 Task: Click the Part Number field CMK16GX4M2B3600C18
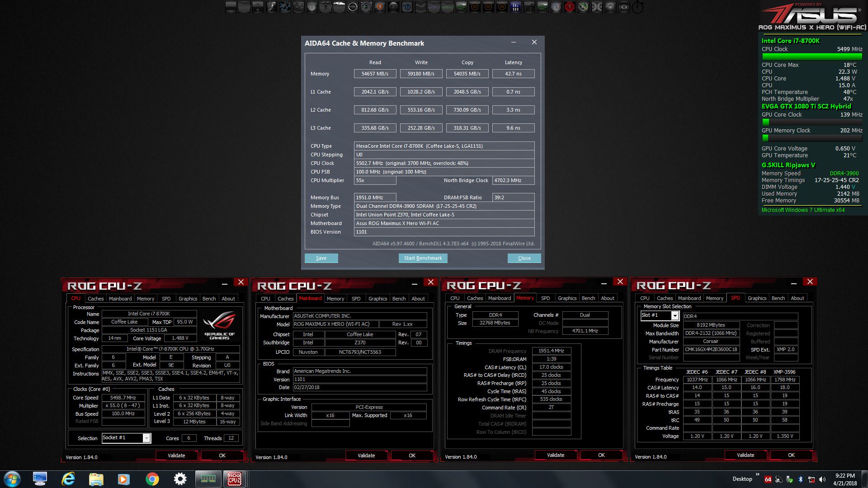(x=711, y=349)
